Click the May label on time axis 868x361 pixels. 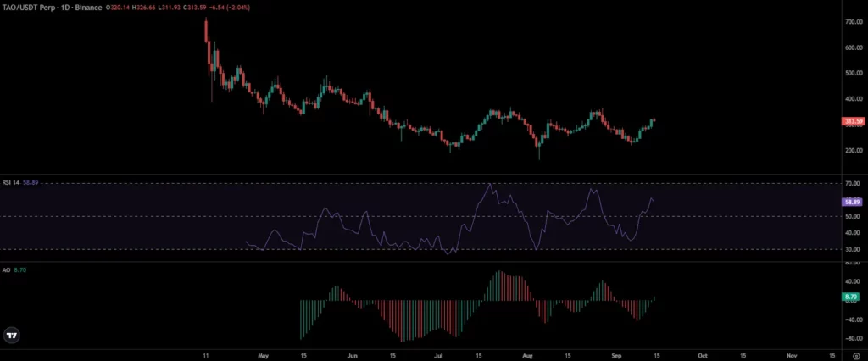264,355
